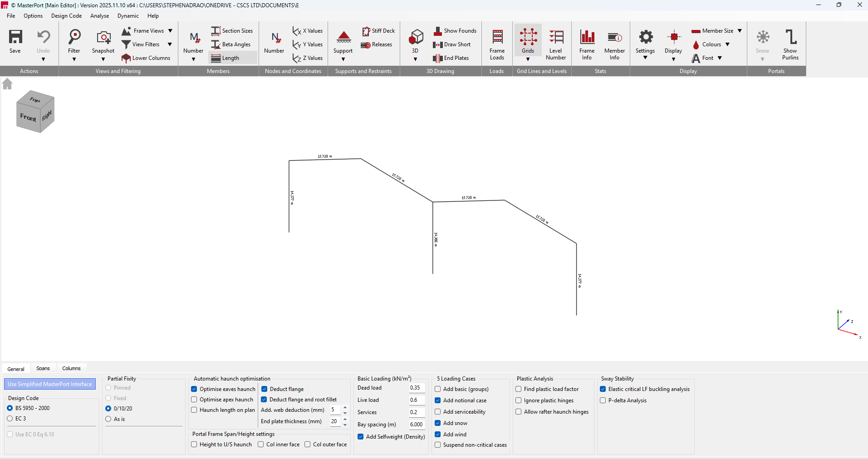Open Colours dropdown arrow
This screenshot has width=868, height=459.
(727, 44)
